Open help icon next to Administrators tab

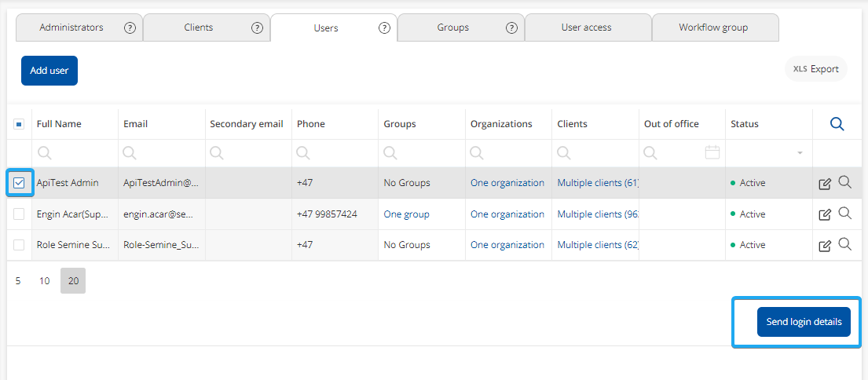point(130,27)
